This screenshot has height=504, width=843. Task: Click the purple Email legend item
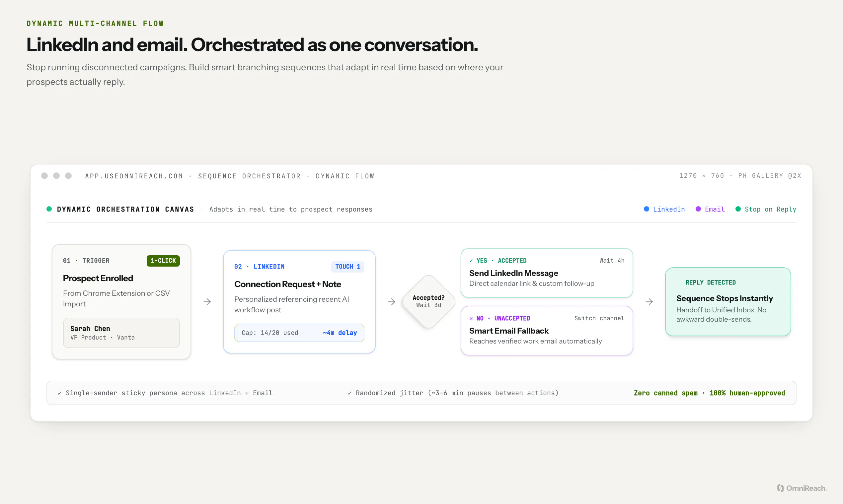pyautogui.click(x=710, y=209)
